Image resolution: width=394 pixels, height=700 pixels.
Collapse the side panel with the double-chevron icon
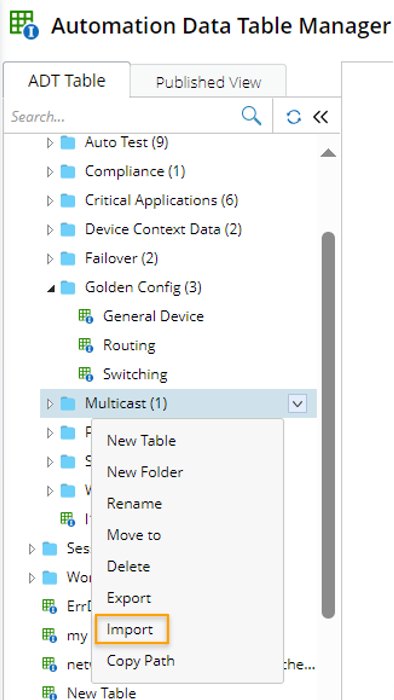[320, 117]
